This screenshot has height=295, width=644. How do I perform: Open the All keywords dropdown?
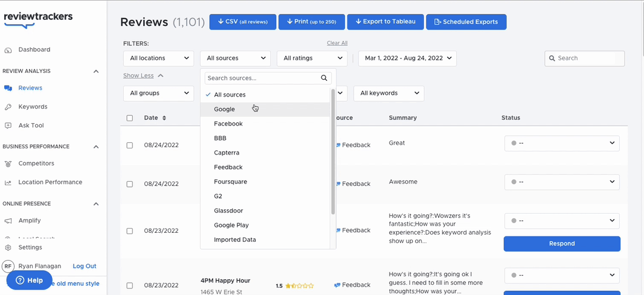click(388, 93)
